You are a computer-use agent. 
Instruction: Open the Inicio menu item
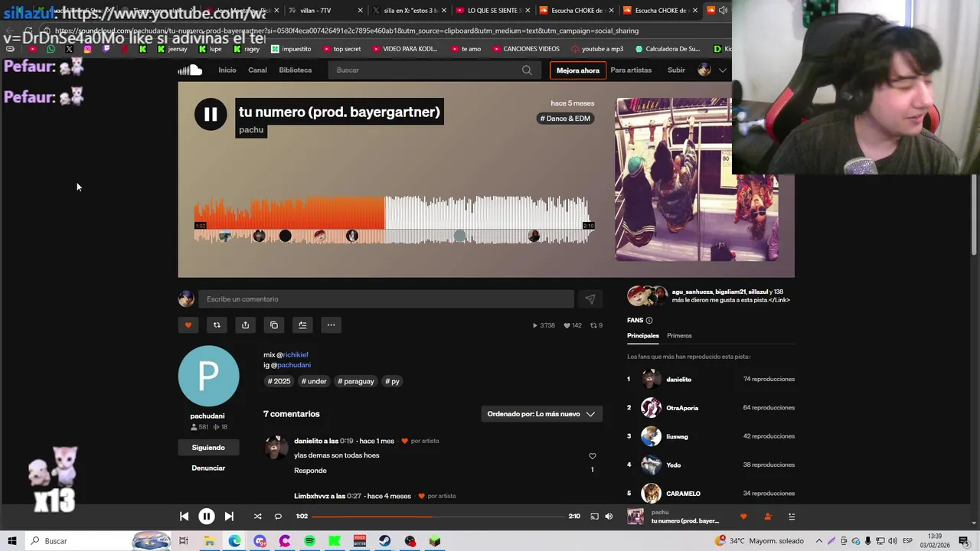point(227,70)
